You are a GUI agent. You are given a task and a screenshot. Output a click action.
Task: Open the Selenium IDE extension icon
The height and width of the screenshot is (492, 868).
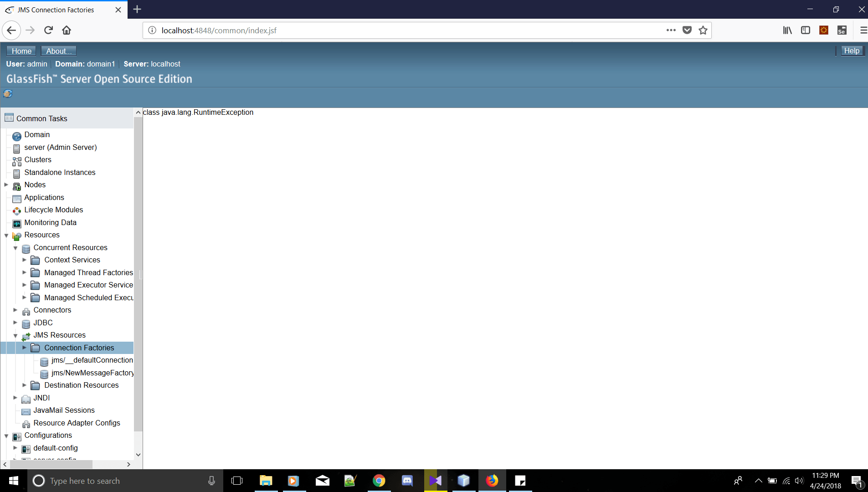842,30
